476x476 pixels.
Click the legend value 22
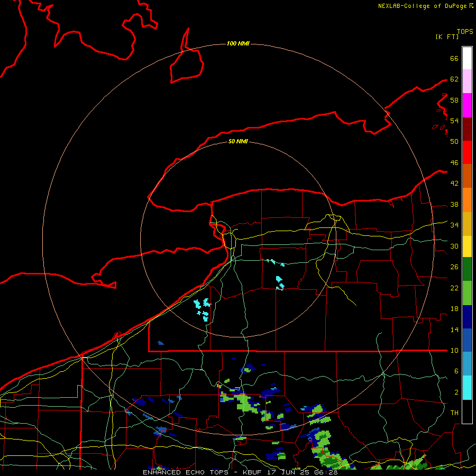454,288
